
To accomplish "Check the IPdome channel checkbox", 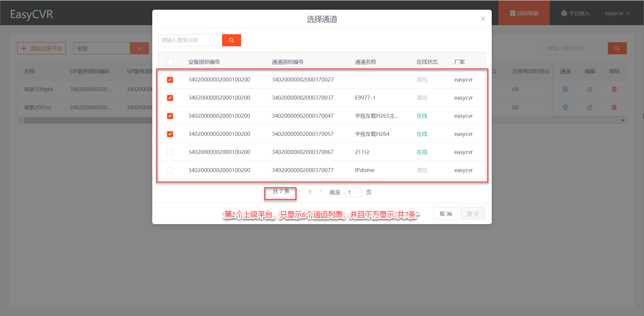I will tap(170, 170).
